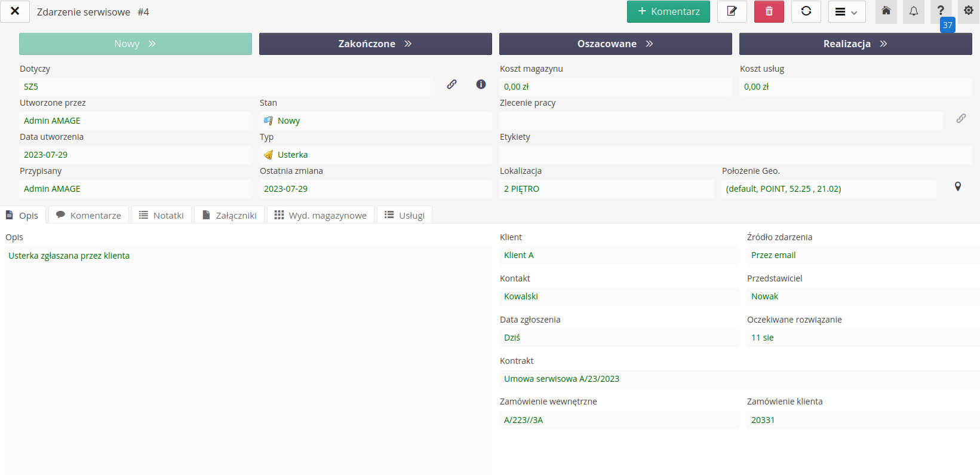This screenshot has width=980, height=475.
Task: Click the refresh icon
Action: coord(806,11)
